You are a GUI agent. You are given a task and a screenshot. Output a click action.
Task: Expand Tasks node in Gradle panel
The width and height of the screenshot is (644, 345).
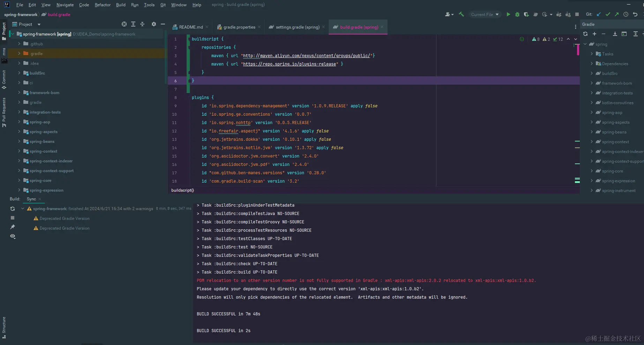tap(592, 54)
